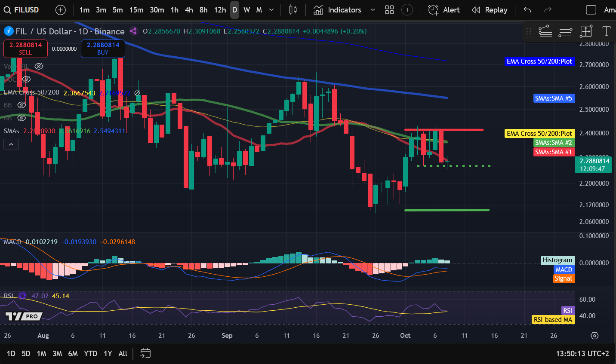Set chart date range to 5D

[x=26, y=354]
